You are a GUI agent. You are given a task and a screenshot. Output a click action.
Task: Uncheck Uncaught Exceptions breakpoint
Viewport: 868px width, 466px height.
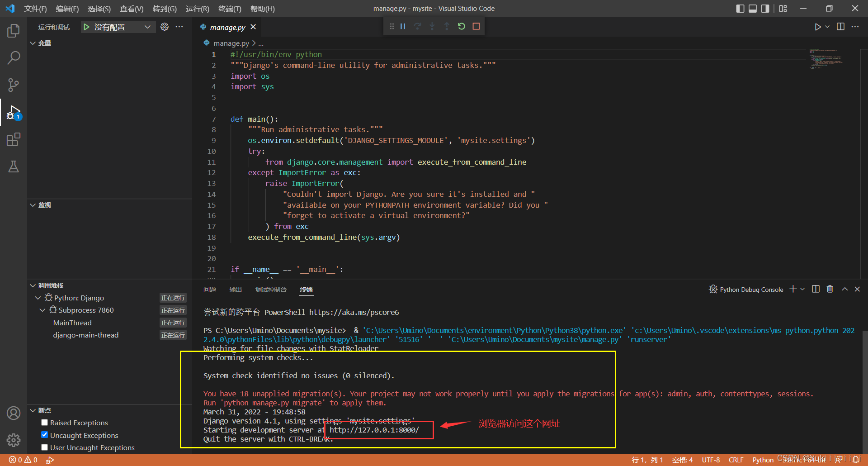coord(44,435)
